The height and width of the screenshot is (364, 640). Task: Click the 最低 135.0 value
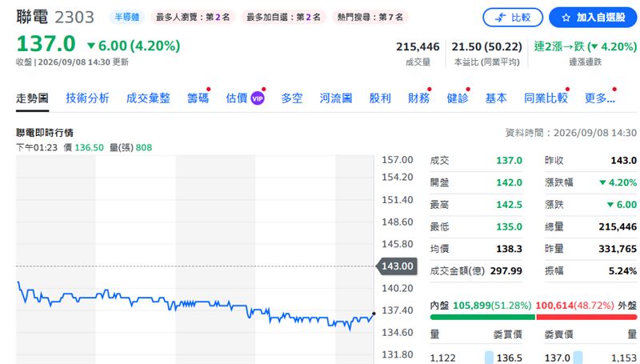[509, 226]
